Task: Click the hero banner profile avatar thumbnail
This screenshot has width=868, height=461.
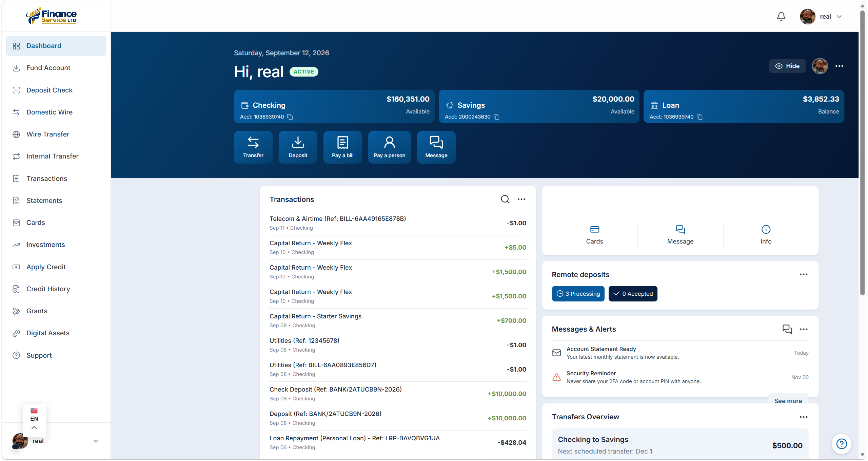Action: tap(820, 66)
